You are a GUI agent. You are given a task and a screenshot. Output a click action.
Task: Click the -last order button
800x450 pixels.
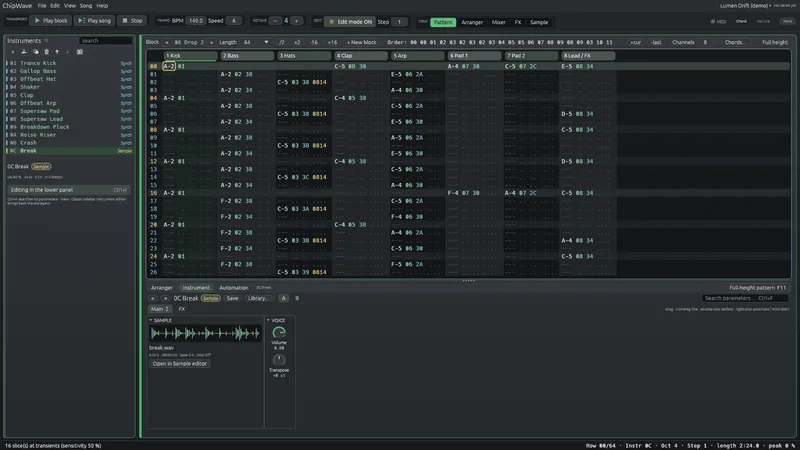coord(656,42)
